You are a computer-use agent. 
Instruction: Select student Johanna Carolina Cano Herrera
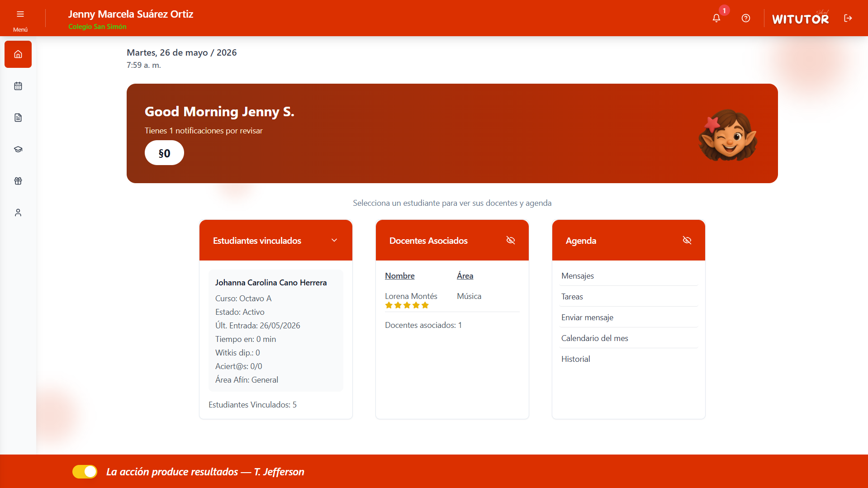click(x=271, y=283)
